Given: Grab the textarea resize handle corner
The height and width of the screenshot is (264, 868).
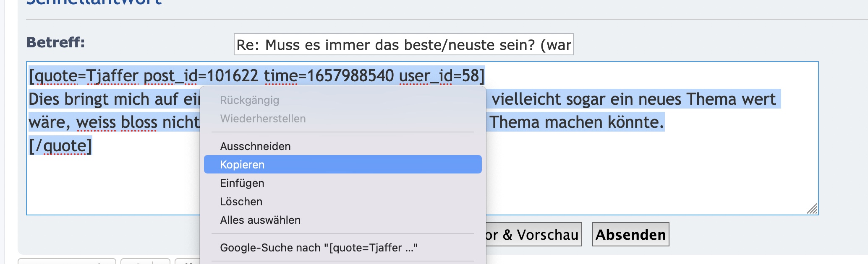Looking at the screenshot, I should (812, 209).
